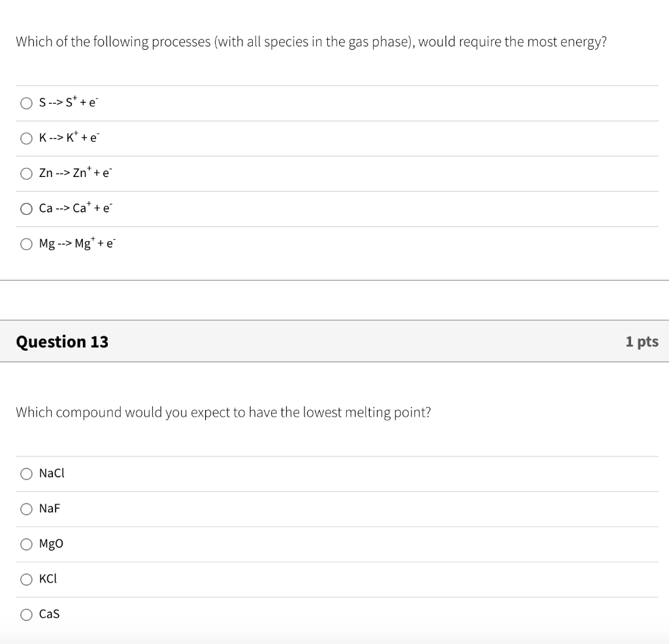The width and height of the screenshot is (669, 644).
Task: Click the Question 13 heading
Action: (62, 342)
